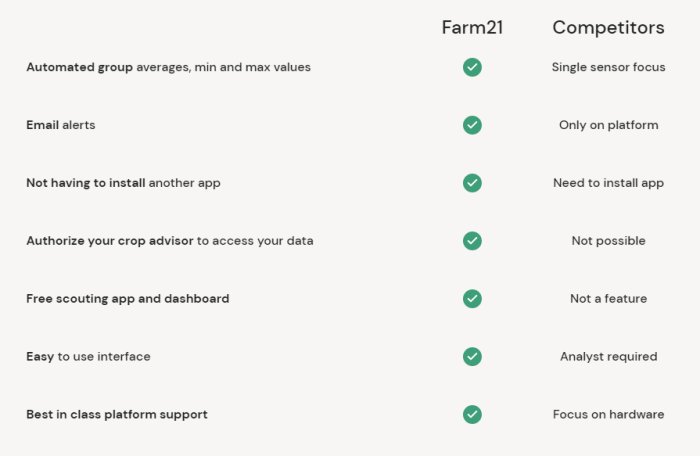Viewport: 700px width, 456px height.
Task: Click checkmark for Free scouting app row
Action: pyautogui.click(x=472, y=298)
